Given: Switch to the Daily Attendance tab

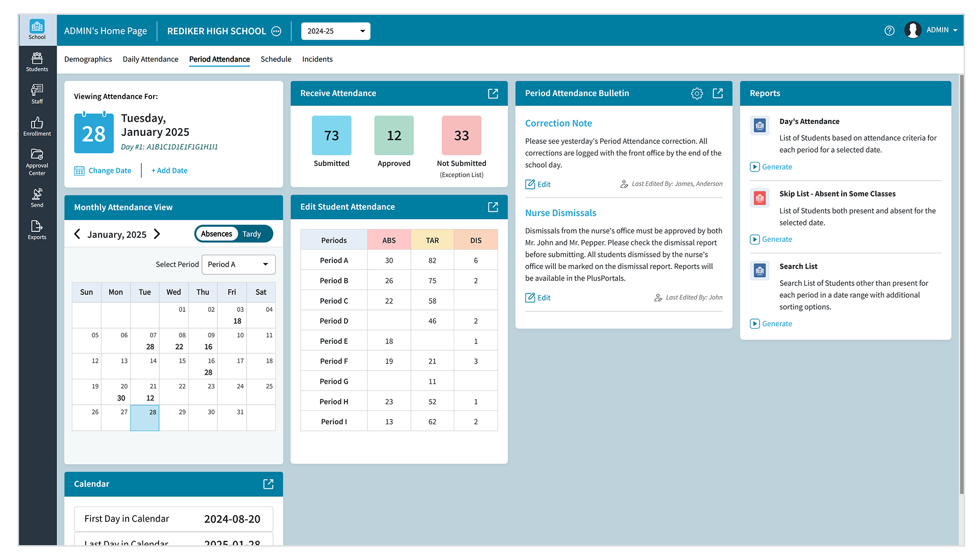Looking at the screenshot, I should pos(150,59).
